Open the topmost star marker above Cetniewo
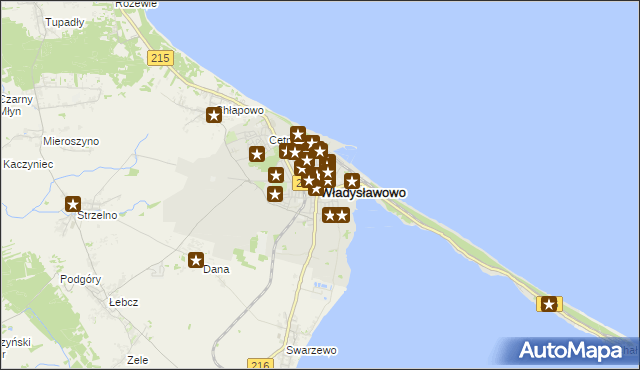This screenshot has height=370, width=640. [298, 134]
